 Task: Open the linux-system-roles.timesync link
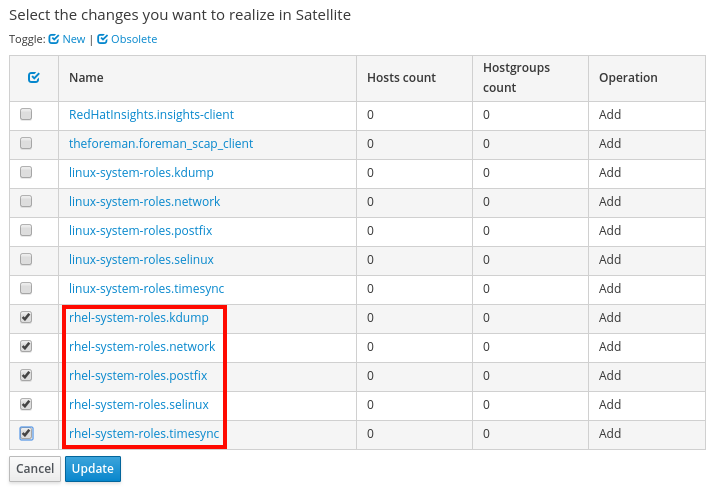click(146, 289)
